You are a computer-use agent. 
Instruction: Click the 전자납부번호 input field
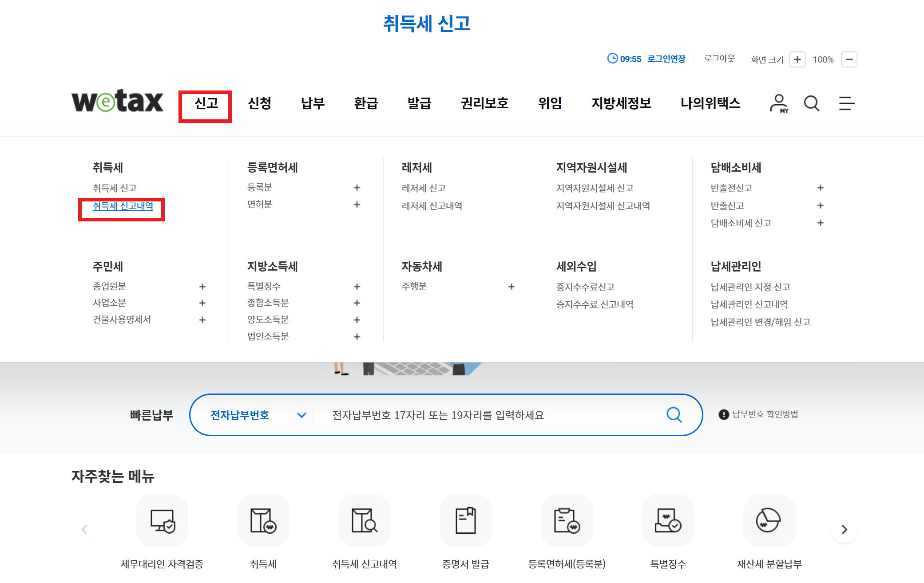coord(488,415)
